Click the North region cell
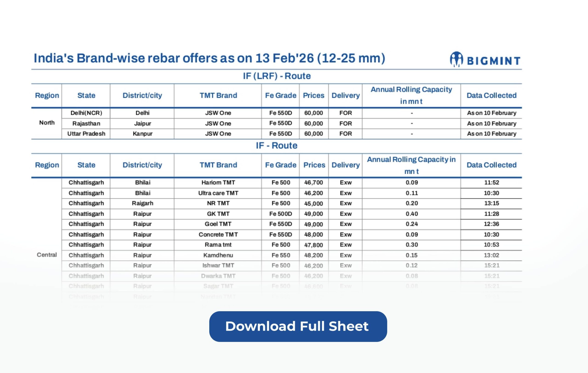This screenshot has width=588, height=373. point(47,123)
